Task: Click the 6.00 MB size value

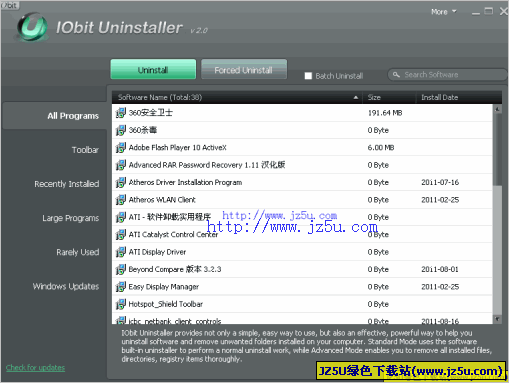Action: coord(381,148)
